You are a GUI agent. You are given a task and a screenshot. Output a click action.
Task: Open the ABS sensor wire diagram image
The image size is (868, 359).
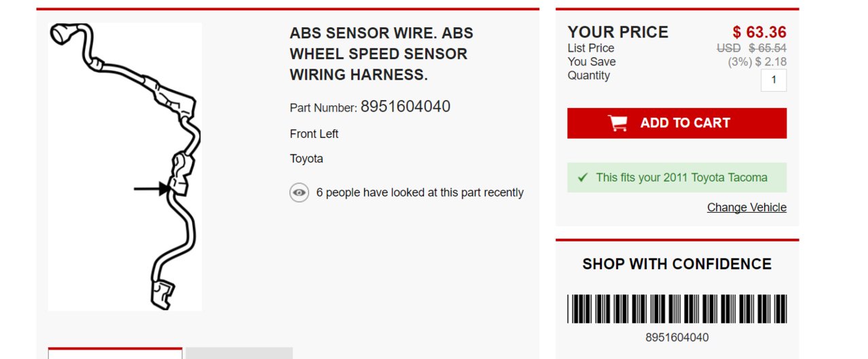[x=125, y=167]
